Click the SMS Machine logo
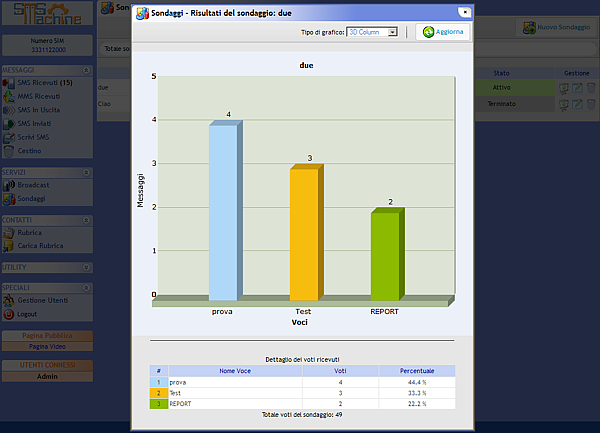This screenshot has width=600, height=433. 47,14
